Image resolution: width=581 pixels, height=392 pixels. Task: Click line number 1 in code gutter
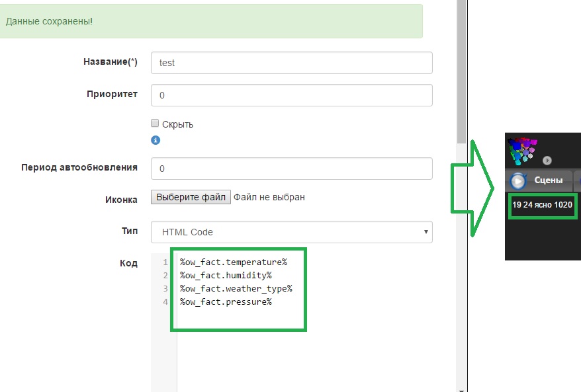coord(165,262)
